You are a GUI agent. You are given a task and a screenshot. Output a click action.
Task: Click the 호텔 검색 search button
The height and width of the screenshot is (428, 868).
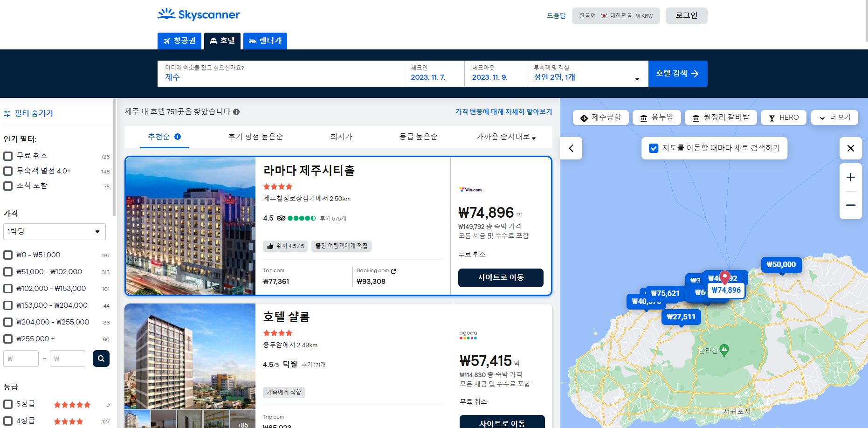pos(678,73)
